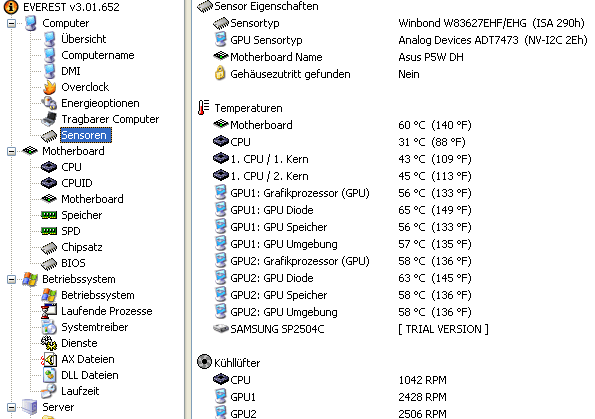Click the chip icon next to Chipsatz

(49, 247)
